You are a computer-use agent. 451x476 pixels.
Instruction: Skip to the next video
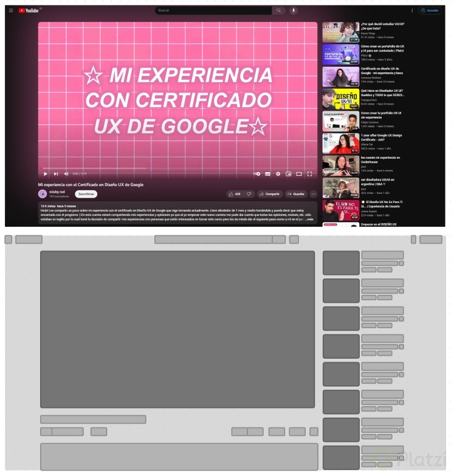pyautogui.click(x=56, y=174)
